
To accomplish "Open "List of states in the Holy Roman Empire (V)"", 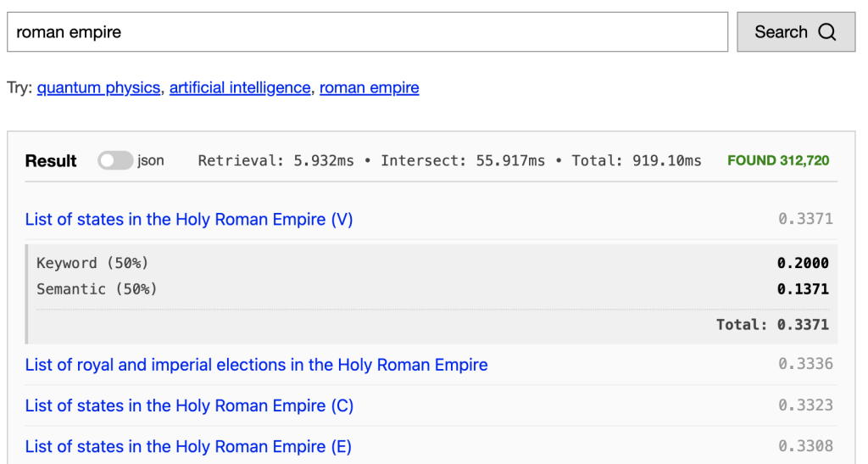I will [x=189, y=220].
